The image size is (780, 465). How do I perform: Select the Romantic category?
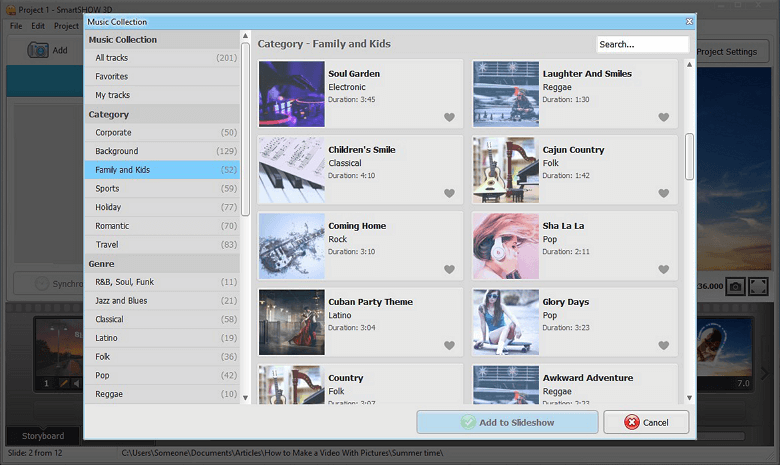click(162, 226)
